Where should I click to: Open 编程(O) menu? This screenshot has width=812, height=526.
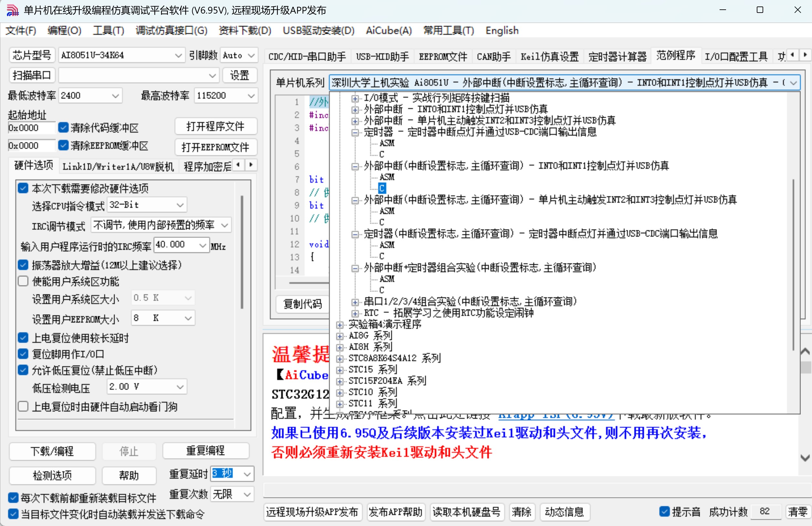(x=64, y=31)
